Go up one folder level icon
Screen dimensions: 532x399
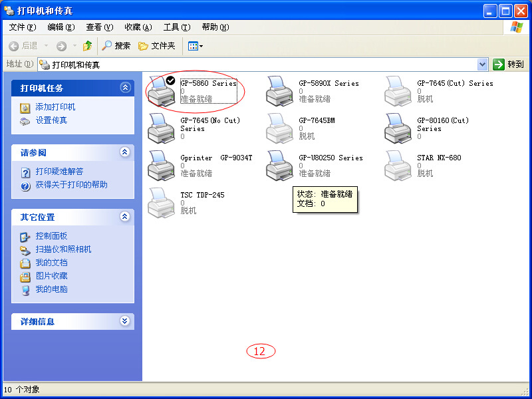pos(88,46)
